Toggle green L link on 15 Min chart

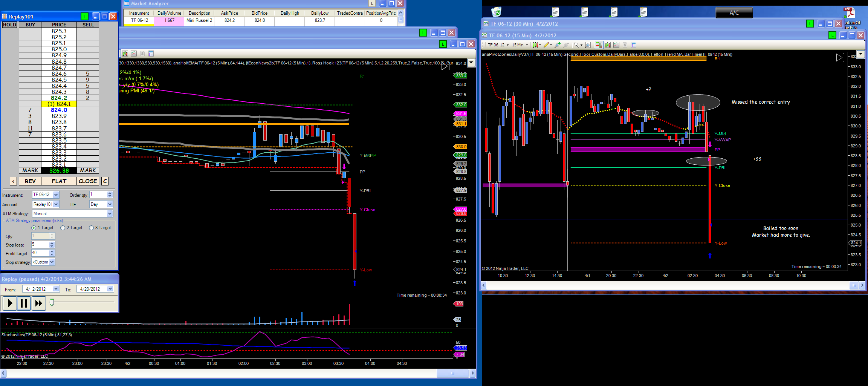point(833,35)
